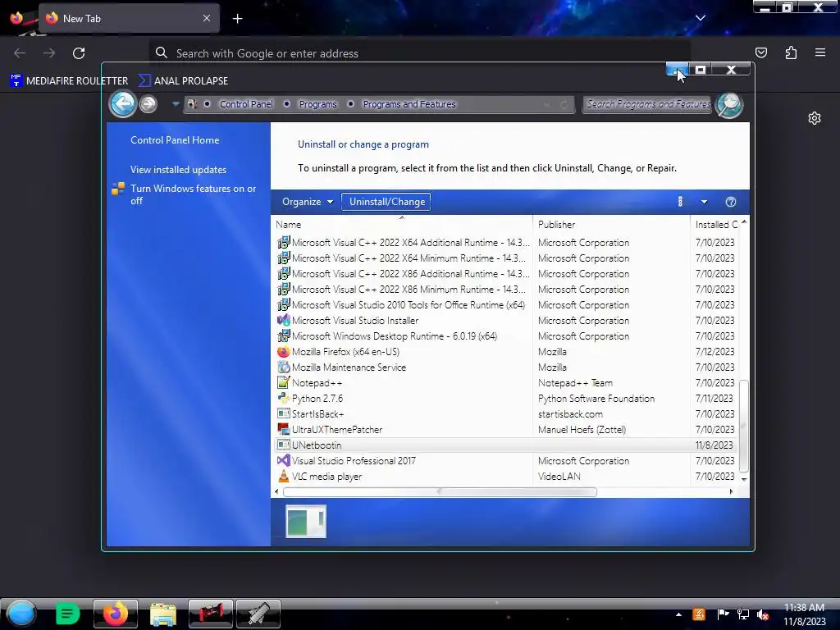
Task: Open Turn Windows features on or off
Action: [193, 194]
